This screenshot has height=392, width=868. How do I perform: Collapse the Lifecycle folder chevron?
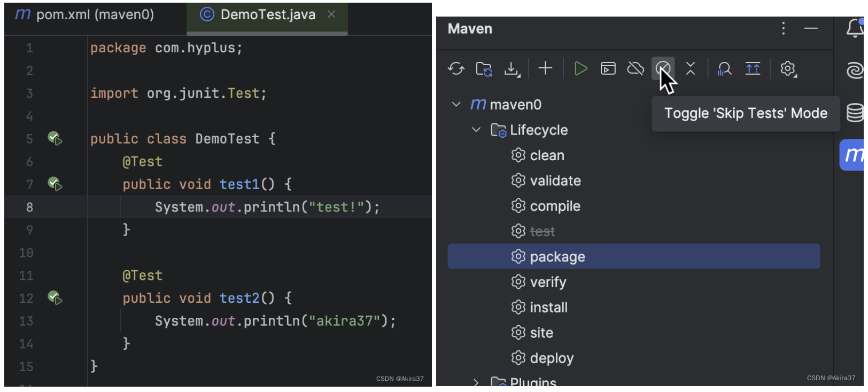pyautogui.click(x=476, y=130)
